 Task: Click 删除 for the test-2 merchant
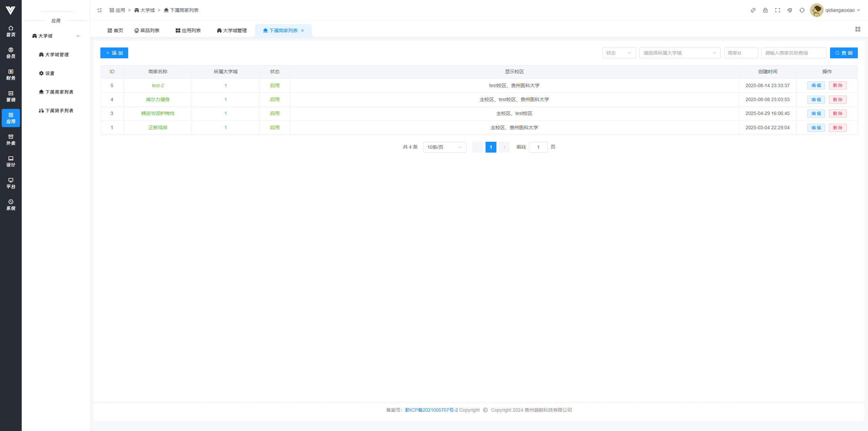click(837, 85)
